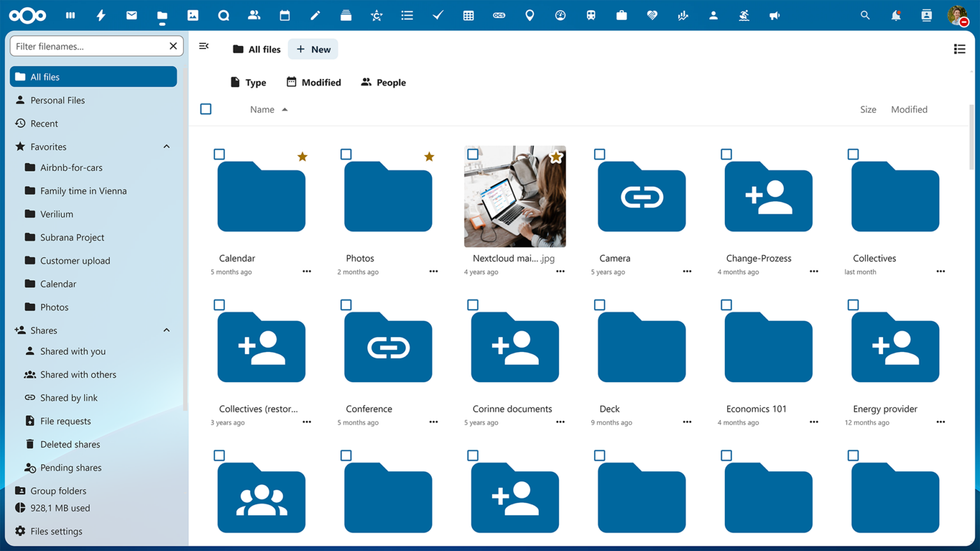Open the Deck app with the stacked cards icon
This screenshot has height=551, width=980.
(346, 15)
